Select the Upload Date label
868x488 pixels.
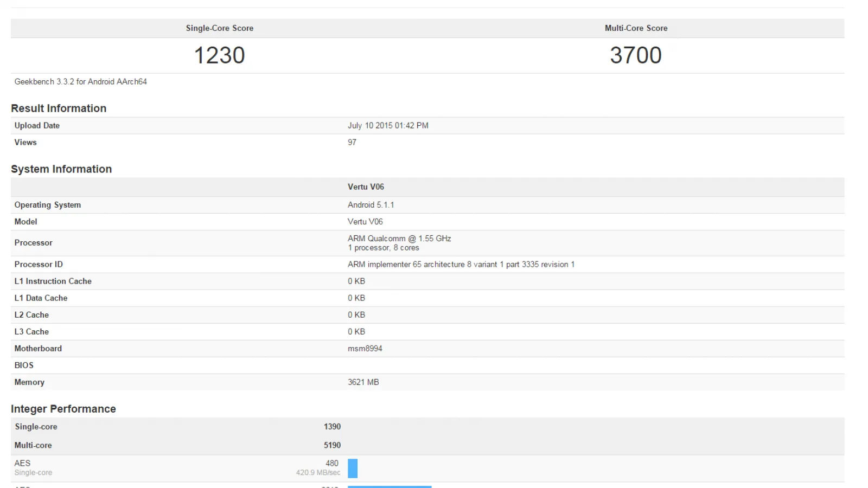click(37, 125)
